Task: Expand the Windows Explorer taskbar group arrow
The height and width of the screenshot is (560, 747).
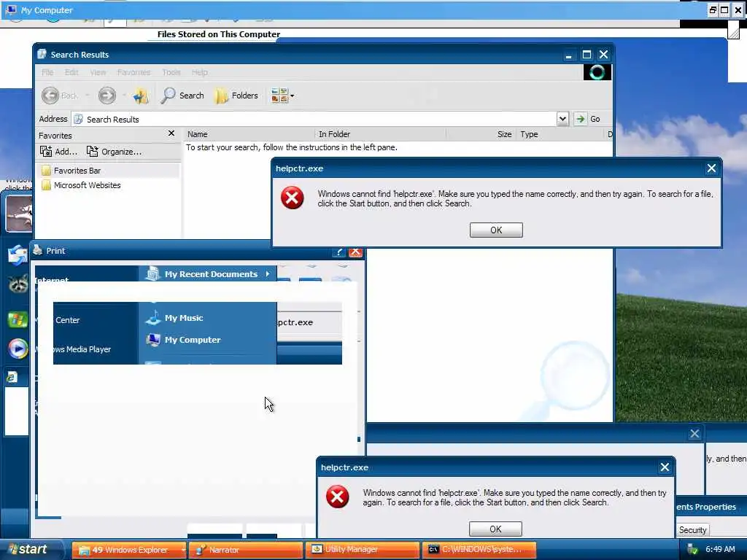Action: [x=183, y=550]
